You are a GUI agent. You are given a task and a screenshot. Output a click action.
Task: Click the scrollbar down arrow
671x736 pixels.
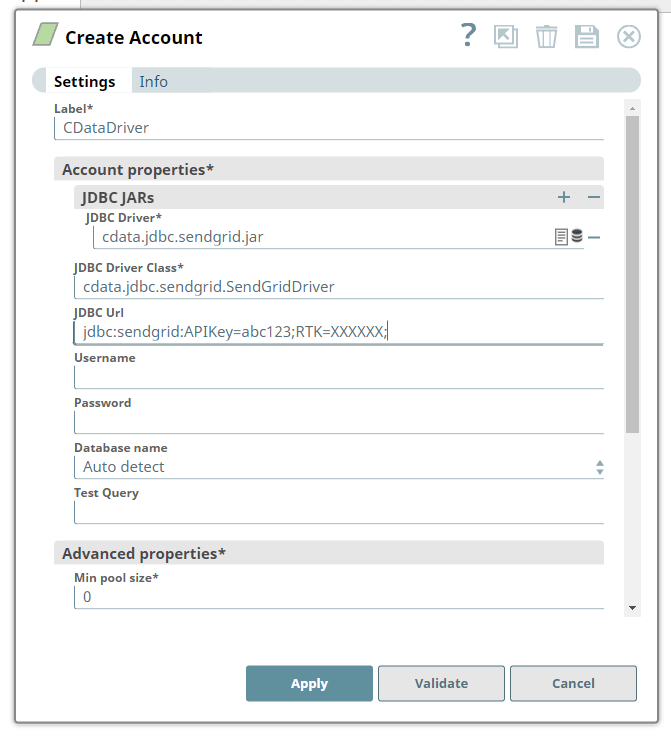[632, 607]
